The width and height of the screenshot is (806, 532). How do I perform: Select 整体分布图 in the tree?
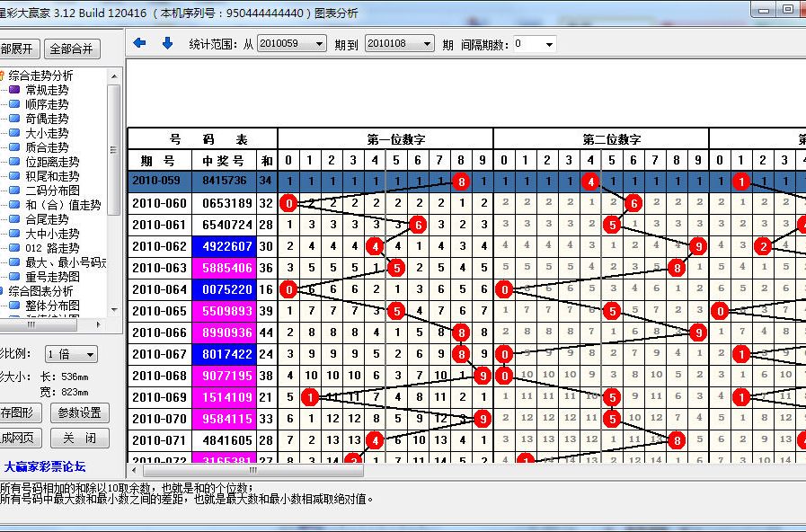(52, 306)
